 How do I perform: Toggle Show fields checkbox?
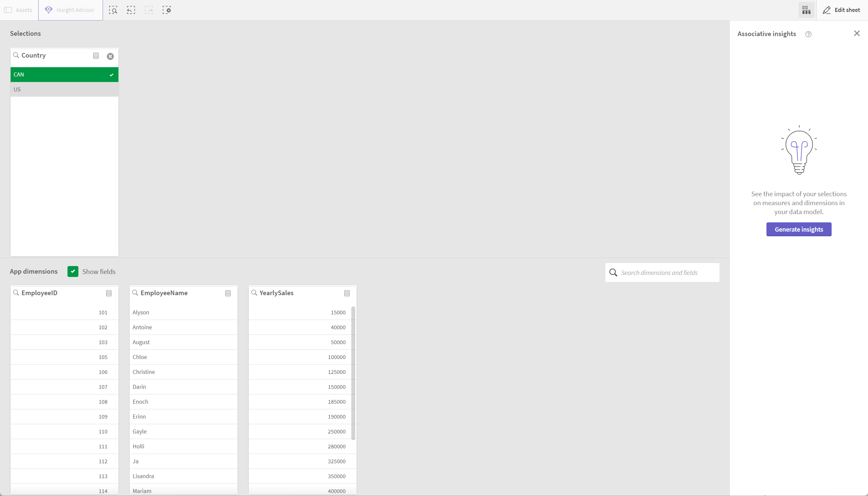coord(73,271)
